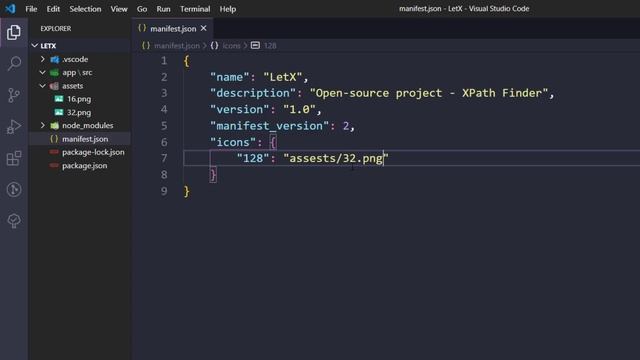This screenshot has width=640, height=360.
Task: Click the 32.png image file icon
Action: pos(59,112)
